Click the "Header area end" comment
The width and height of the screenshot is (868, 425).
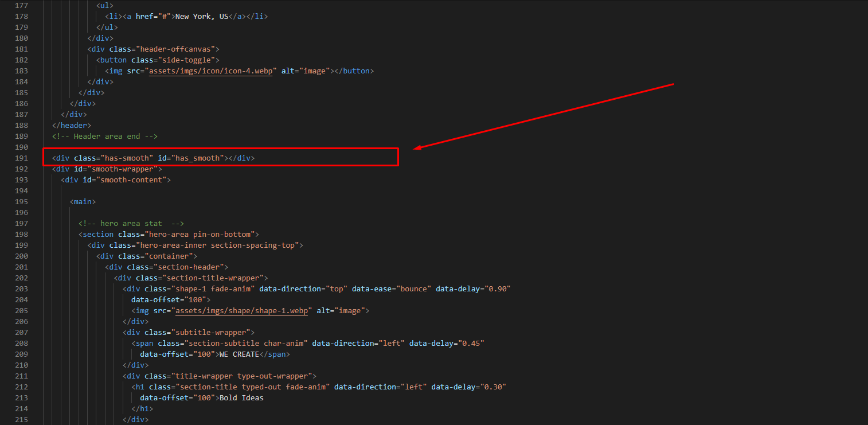point(104,136)
